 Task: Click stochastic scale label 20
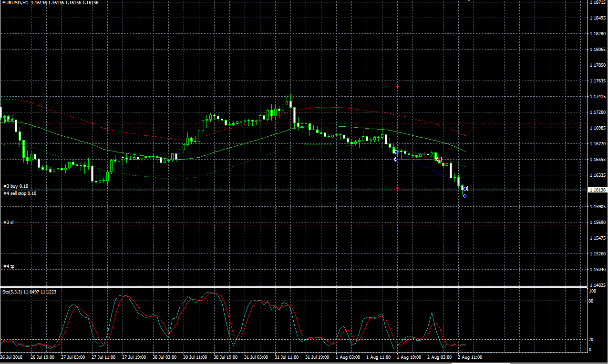click(590, 340)
